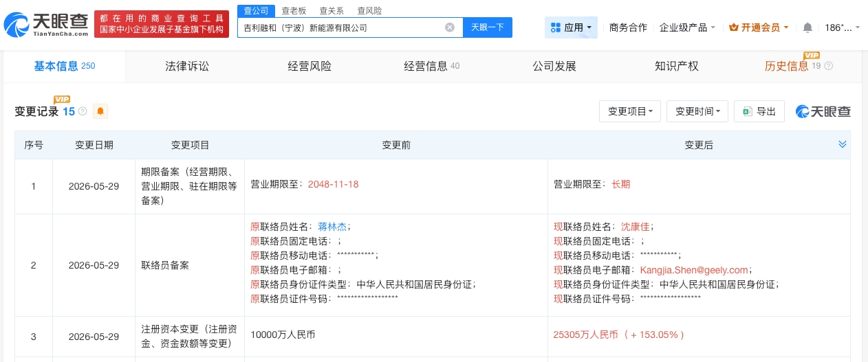
Task: Go to the 公司发展 tab
Action: tap(554, 66)
